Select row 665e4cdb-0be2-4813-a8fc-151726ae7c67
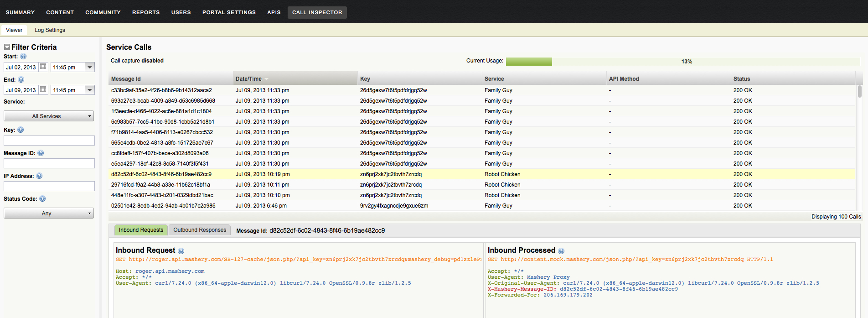The width and height of the screenshot is (868, 318). tap(482, 143)
